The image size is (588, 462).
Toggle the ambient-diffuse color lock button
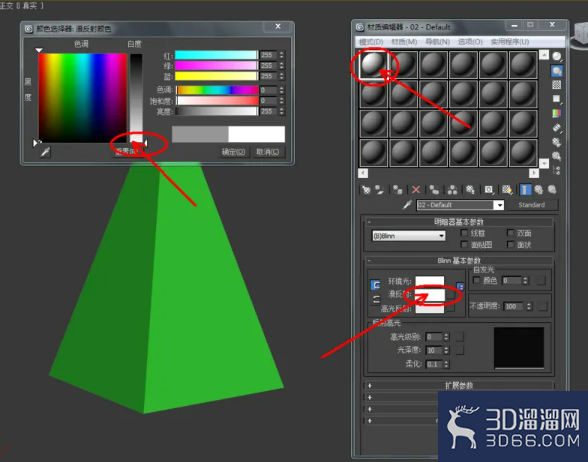(375, 285)
